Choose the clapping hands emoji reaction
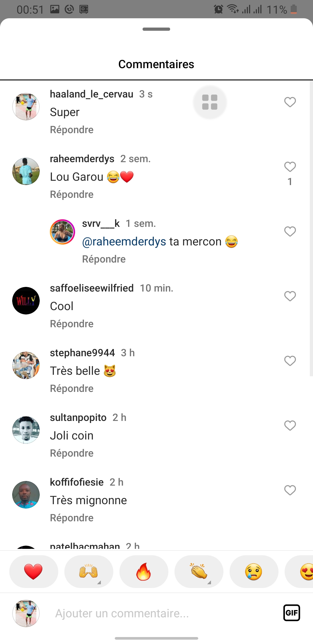Image resolution: width=313 pixels, height=644 pixels. pos(199,572)
